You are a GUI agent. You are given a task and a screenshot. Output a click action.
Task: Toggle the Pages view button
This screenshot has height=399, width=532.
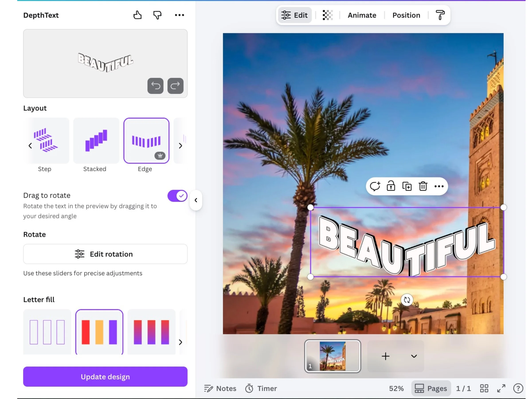point(431,388)
